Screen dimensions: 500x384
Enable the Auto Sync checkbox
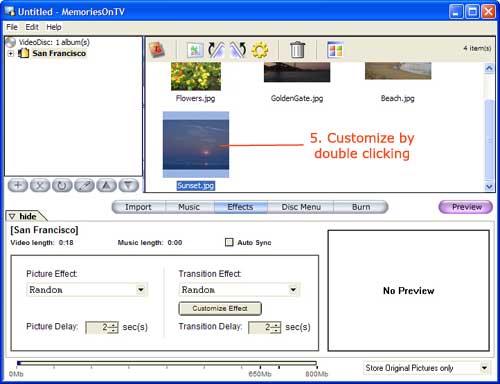click(x=229, y=242)
